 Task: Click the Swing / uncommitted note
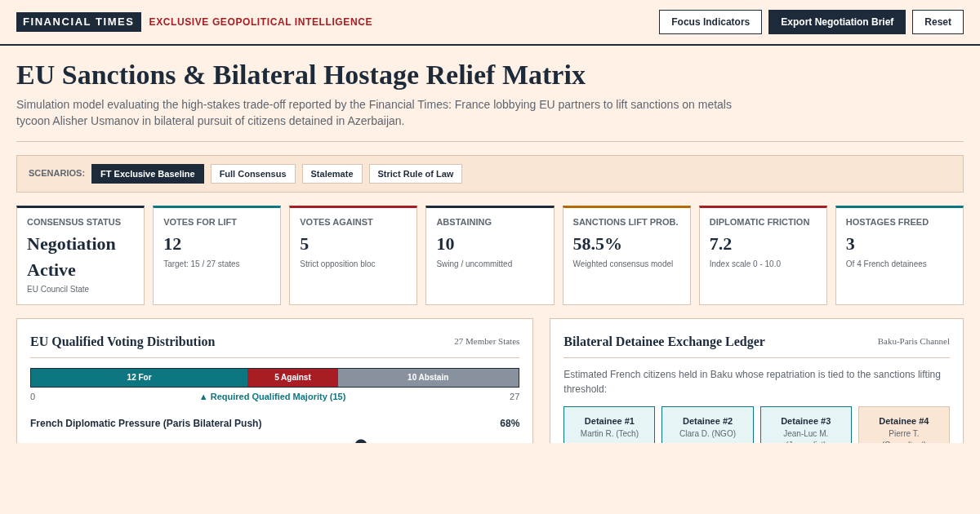coord(474,264)
